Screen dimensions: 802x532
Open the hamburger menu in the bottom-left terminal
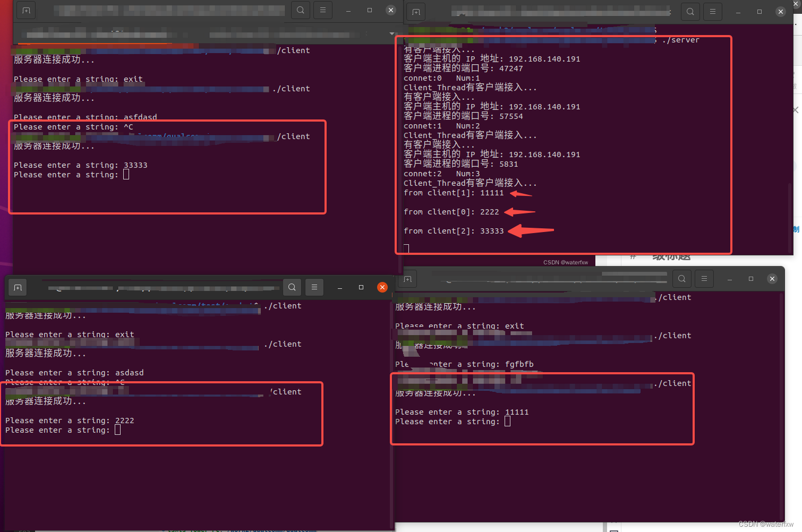coord(314,287)
